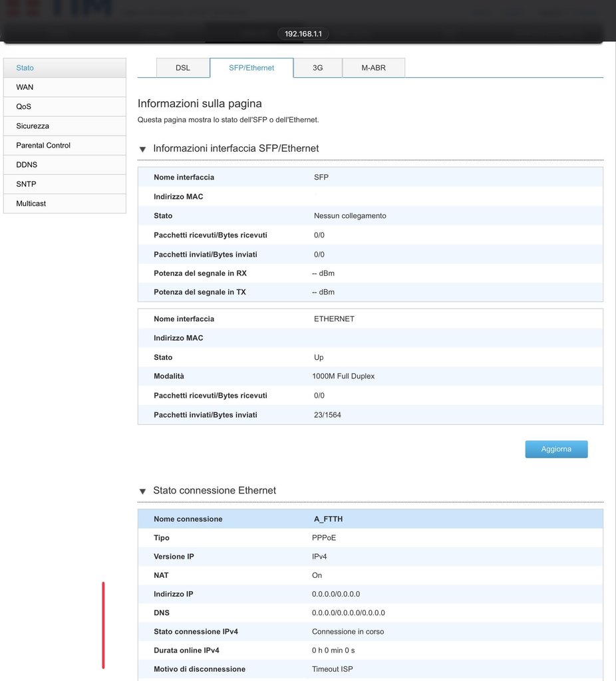Collapse the Stato connessione Ethernet triangle

pos(142,491)
